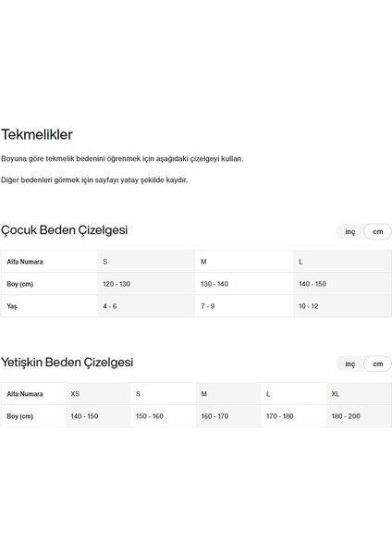Screen dimensions: 392x555
Task: Select cm unit for Çocuk Beden Çizelgesi
Action: [x=377, y=231]
